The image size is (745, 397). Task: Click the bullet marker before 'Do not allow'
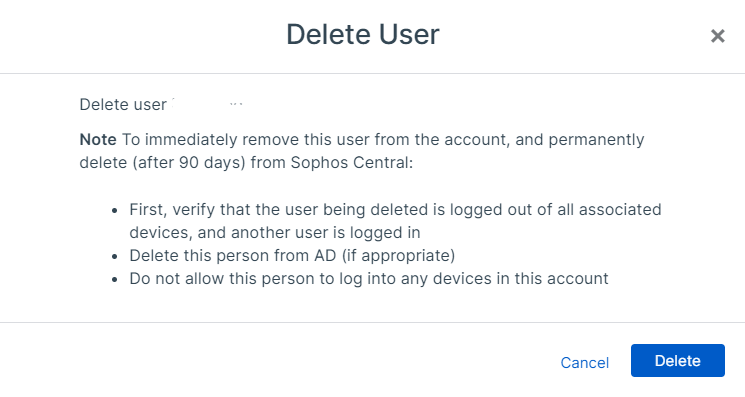[x=114, y=279]
